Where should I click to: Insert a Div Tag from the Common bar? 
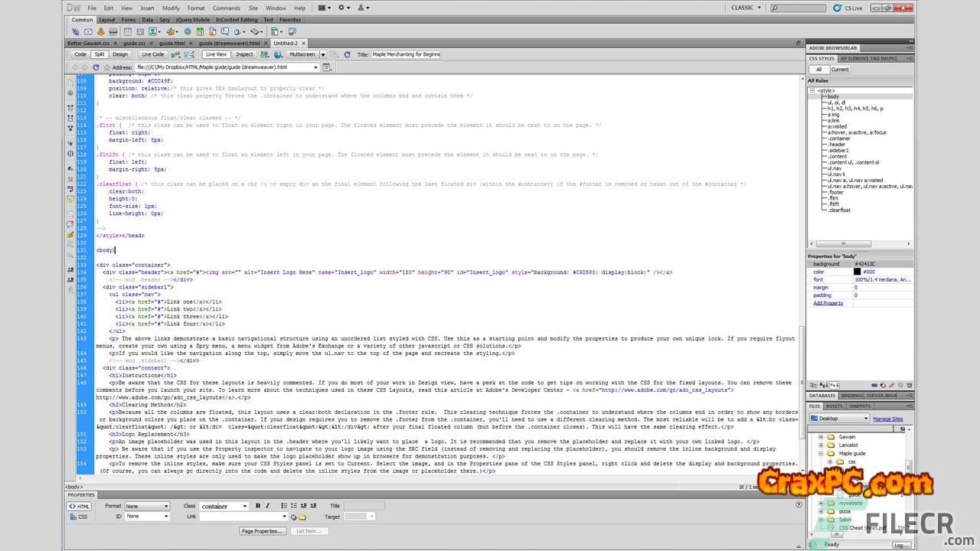140,32
